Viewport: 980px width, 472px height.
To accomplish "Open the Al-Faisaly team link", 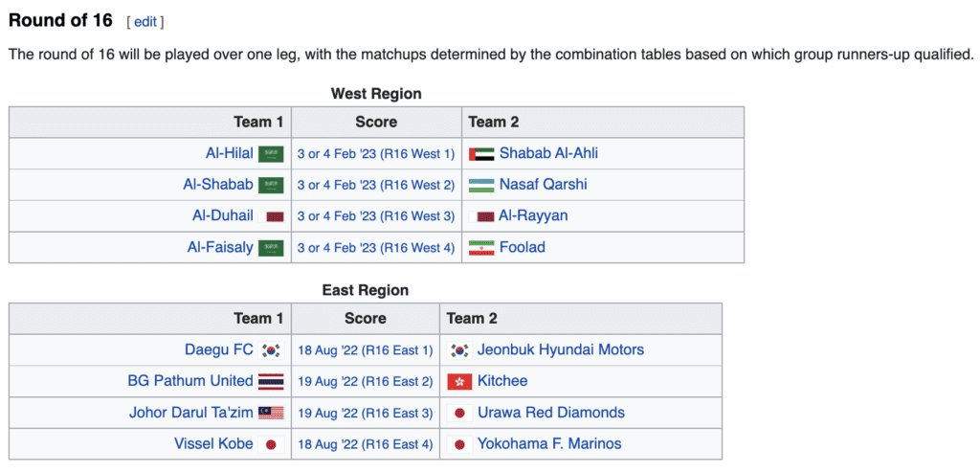I will click(220, 247).
